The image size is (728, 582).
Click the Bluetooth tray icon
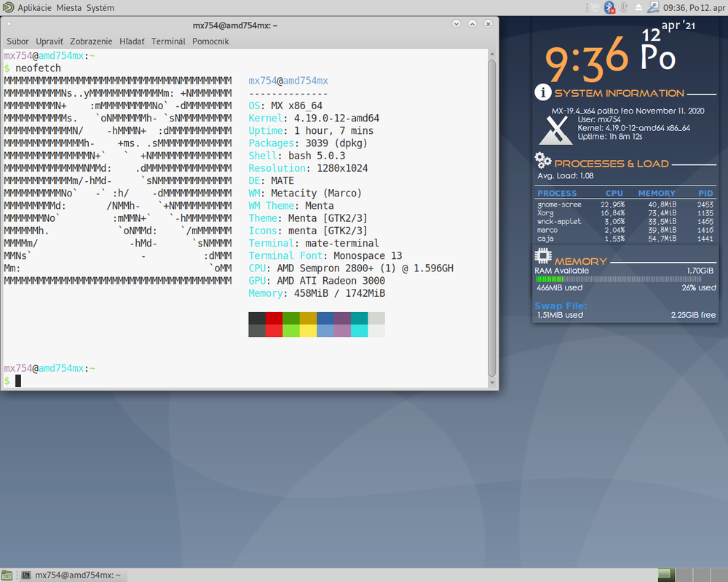tap(609, 7)
